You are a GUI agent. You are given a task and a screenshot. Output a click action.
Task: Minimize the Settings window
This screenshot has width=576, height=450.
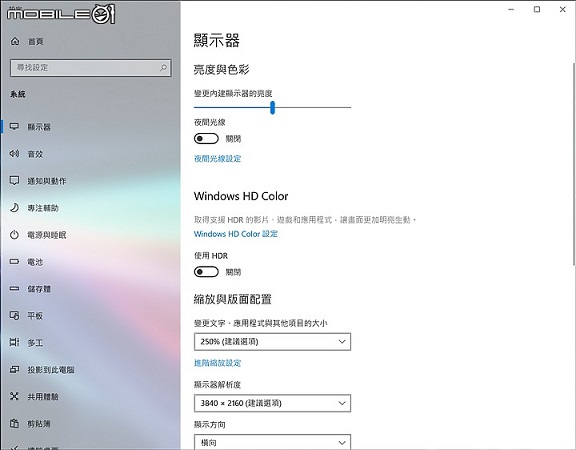click(x=511, y=10)
